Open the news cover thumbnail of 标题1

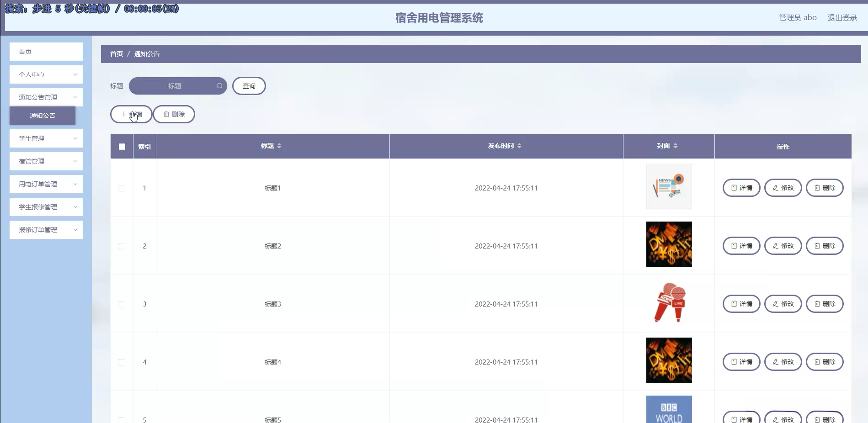[x=669, y=186]
